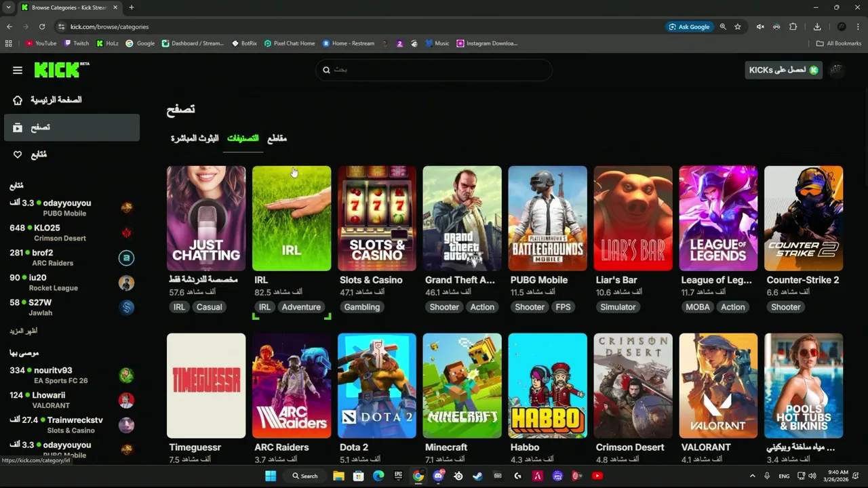The height and width of the screenshot is (488, 868).
Task: Open All Bookmarks folder
Action: 839,43
